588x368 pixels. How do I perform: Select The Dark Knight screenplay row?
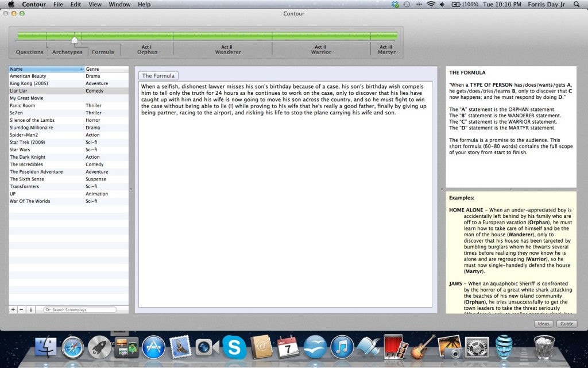tap(68, 157)
